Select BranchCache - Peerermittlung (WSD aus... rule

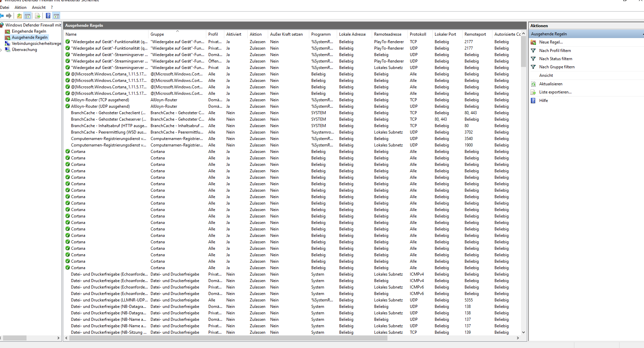(109, 132)
